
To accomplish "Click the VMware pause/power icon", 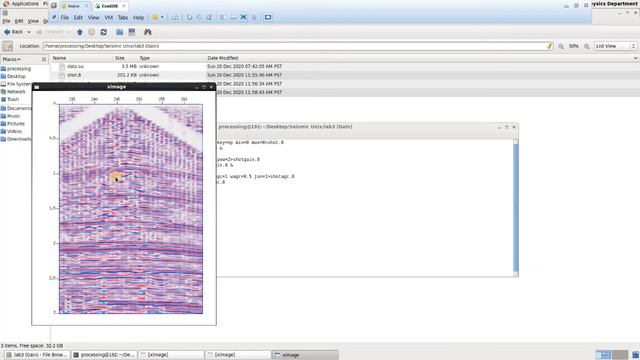I will click(155, 17).
